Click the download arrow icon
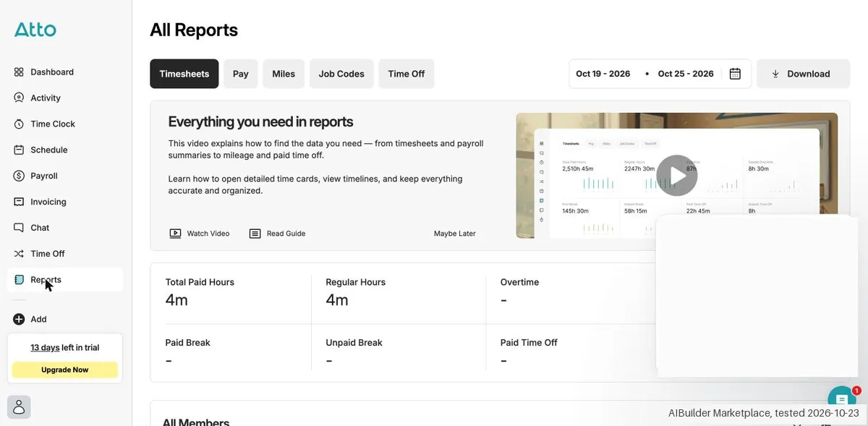This screenshot has width=868, height=426. [x=775, y=74]
